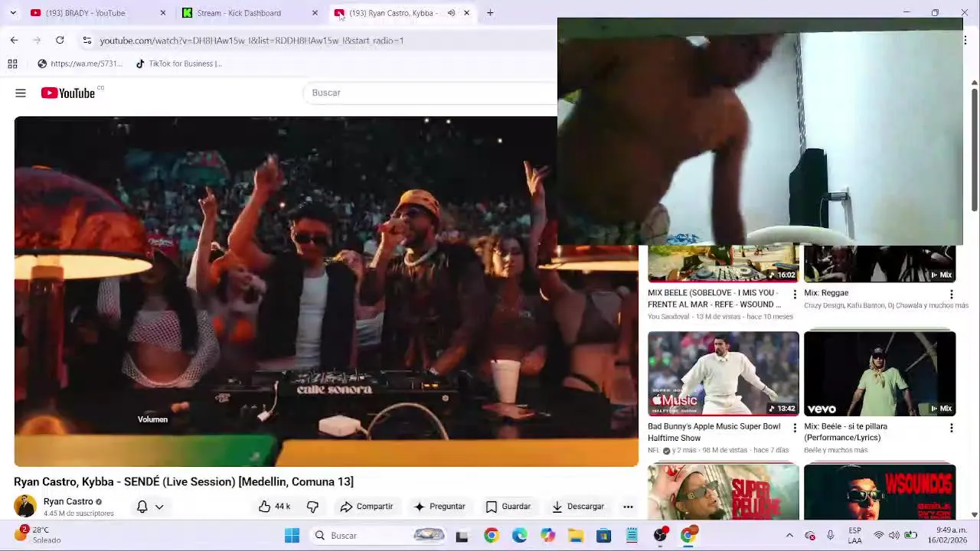Open the more actions ellipsis under video
This screenshot has width=980, height=551.
[628, 507]
